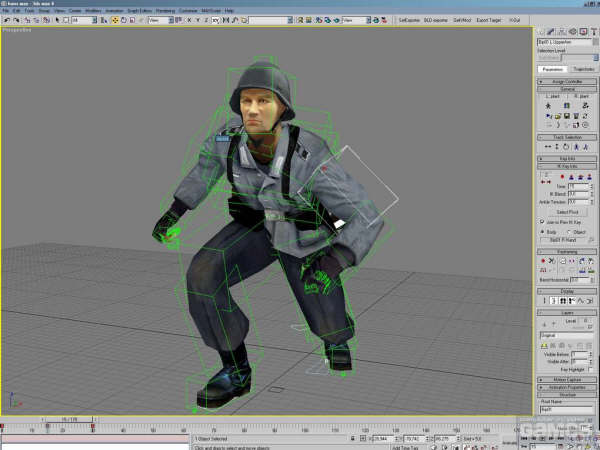This screenshot has width=600, height=450.
Task: Click the Time value field in Key Info
Action: pos(578,186)
